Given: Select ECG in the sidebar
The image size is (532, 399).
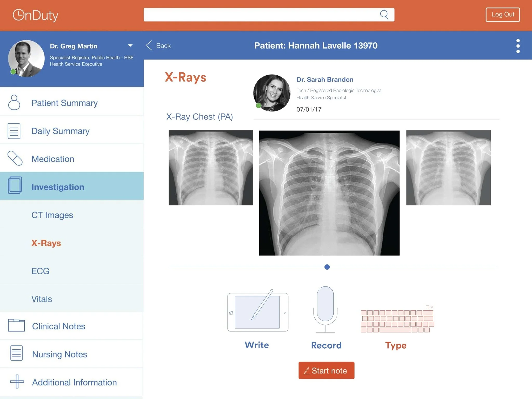Looking at the screenshot, I should (x=40, y=271).
